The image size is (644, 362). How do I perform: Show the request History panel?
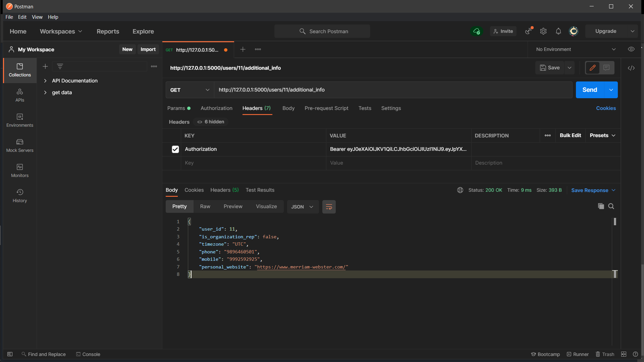point(19,195)
